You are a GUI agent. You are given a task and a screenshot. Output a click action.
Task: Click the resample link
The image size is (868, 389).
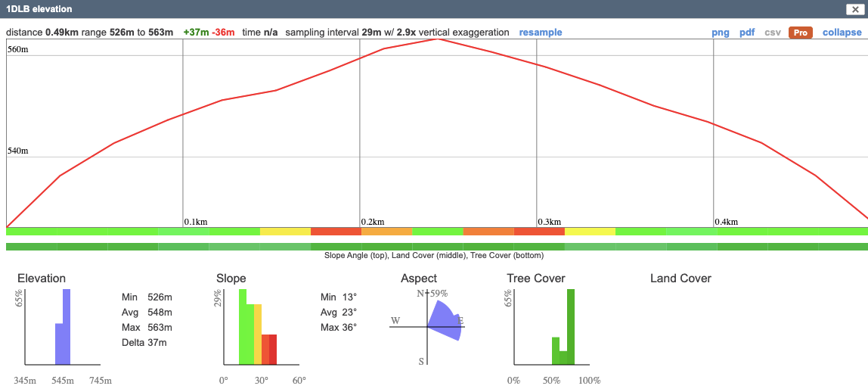click(540, 33)
